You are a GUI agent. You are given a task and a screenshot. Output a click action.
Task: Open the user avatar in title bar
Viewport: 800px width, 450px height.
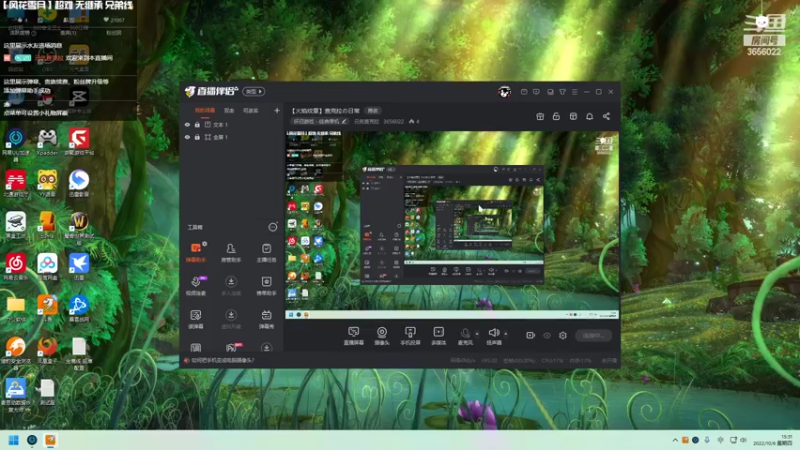pos(504,92)
